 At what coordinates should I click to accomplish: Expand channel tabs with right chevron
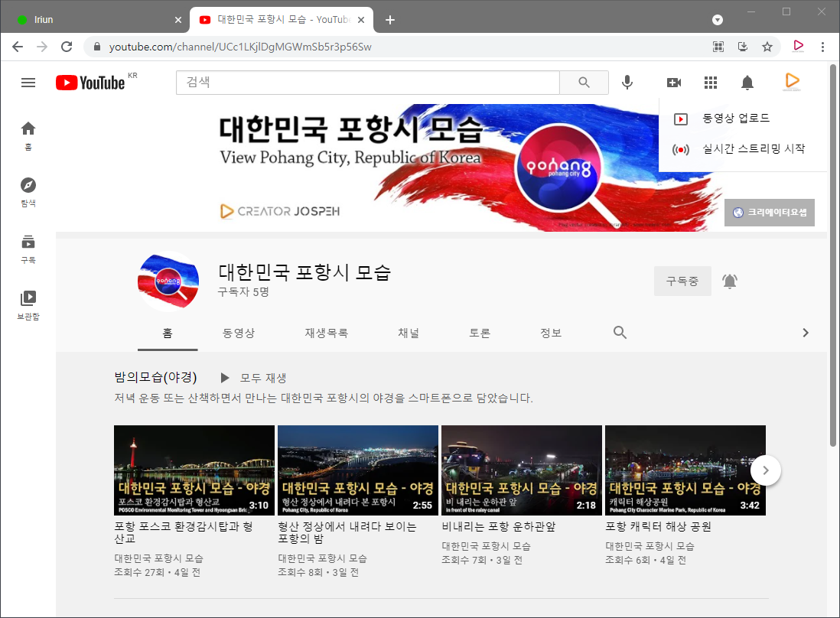coord(805,333)
